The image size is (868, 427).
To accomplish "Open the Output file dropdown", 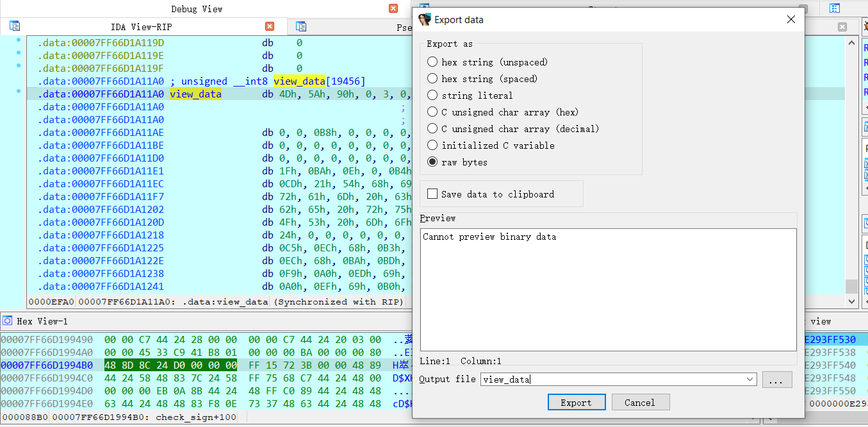I will tap(750, 379).
